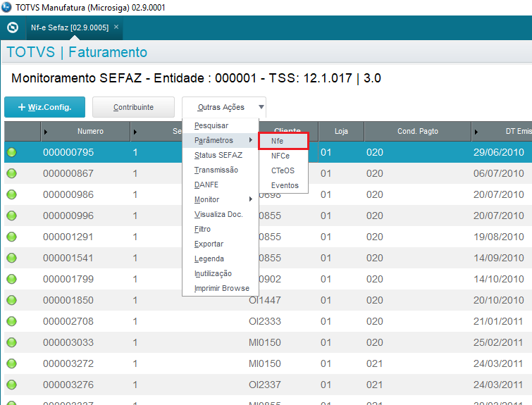Select Eventos in the submenu
The image size is (532, 405).
(x=283, y=185)
